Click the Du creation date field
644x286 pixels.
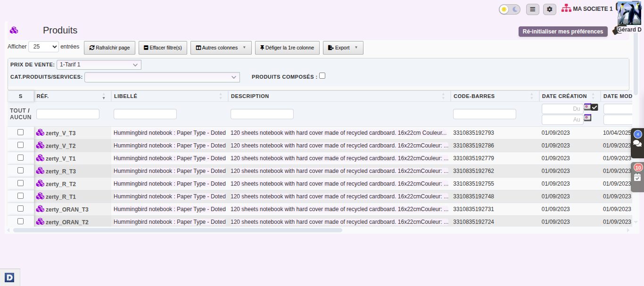pyautogui.click(x=562, y=109)
